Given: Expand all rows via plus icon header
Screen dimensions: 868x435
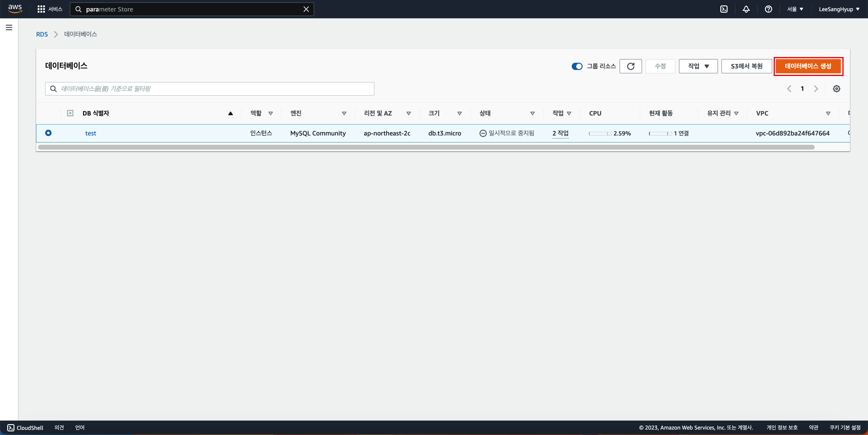Looking at the screenshot, I should (70, 113).
